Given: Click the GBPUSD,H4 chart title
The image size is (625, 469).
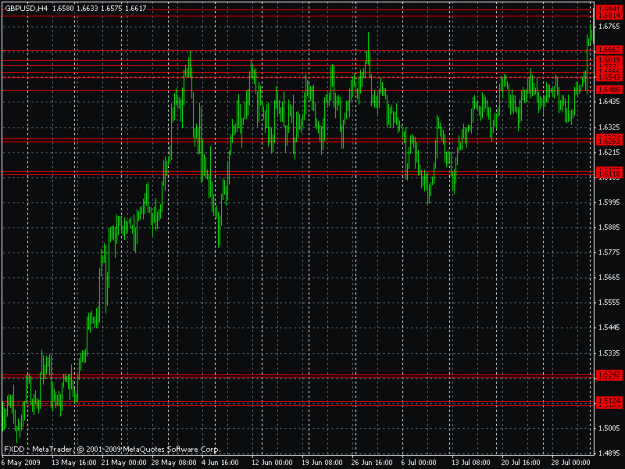Looking at the screenshot, I should pyautogui.click(x=26, y=8).
